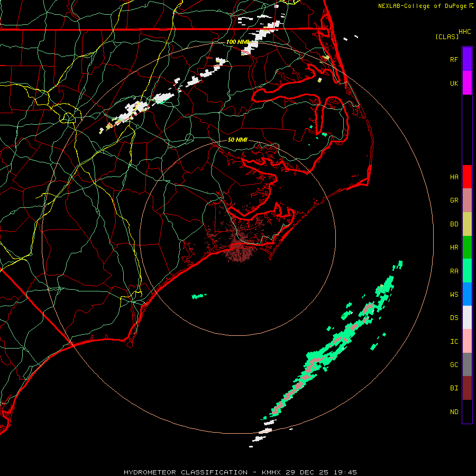Select the BD yellow legend swatch
The image size is (476, 476).
[467, 224]
